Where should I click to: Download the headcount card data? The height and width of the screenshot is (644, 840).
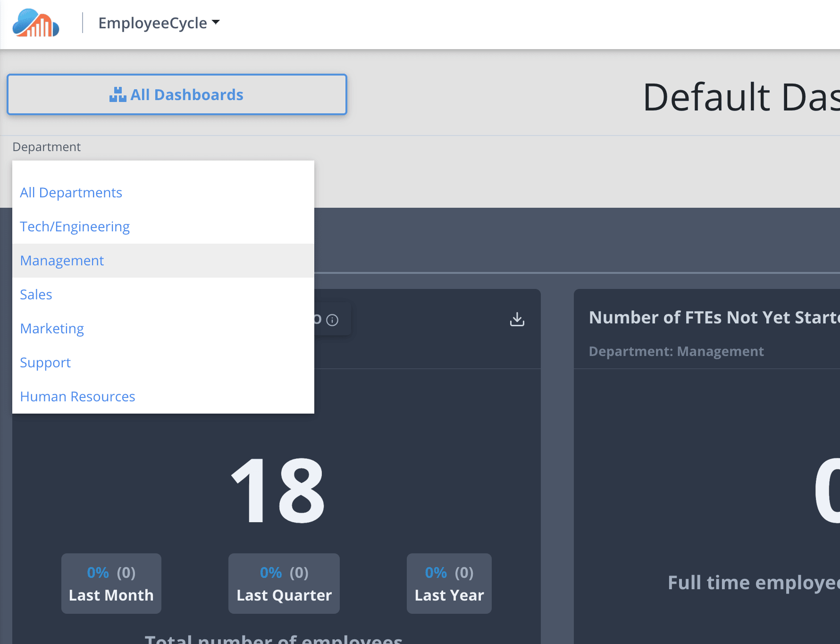tap(517, 320)
